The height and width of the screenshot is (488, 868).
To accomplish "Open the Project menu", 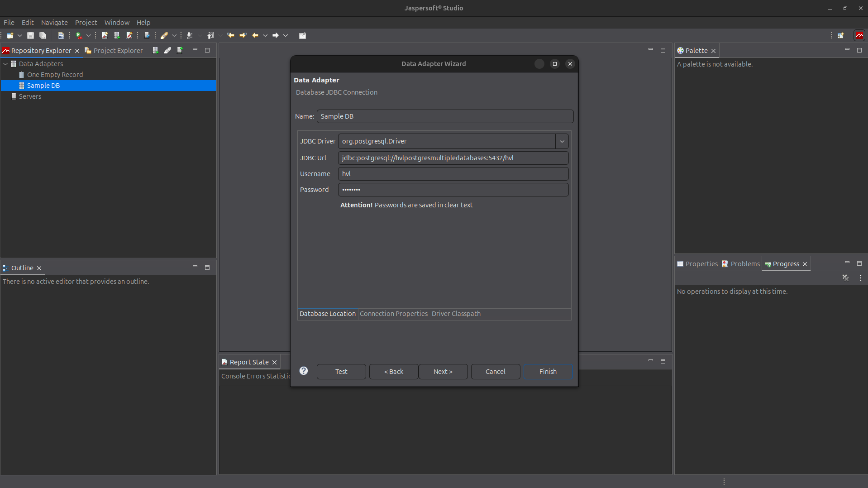I will click(x=86, y=23).
